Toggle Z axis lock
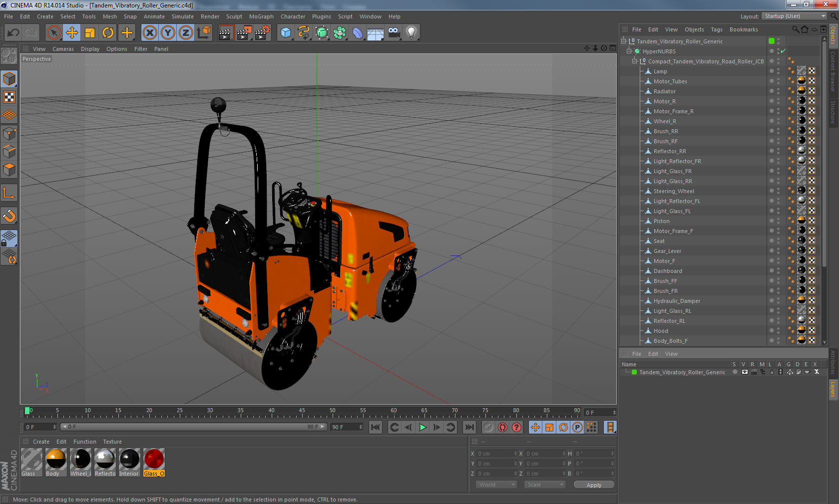This screenshot has height=504, width=839. [x=186, y=33]
